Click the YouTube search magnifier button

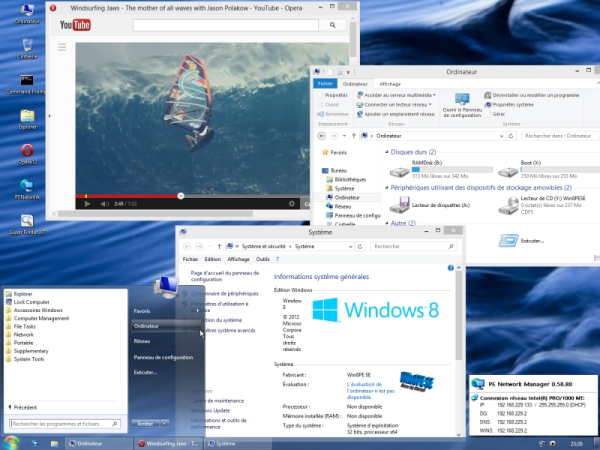[x=333, y=25]
